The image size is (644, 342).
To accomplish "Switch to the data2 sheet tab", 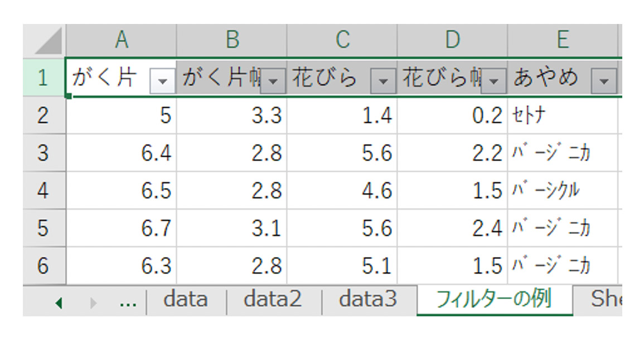I will 273,300.
